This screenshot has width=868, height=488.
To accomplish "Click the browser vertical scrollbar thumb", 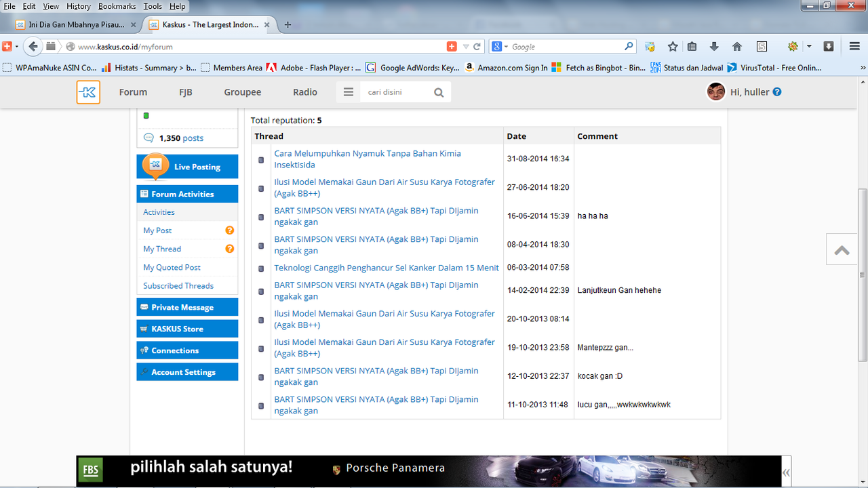I will 863,274.
